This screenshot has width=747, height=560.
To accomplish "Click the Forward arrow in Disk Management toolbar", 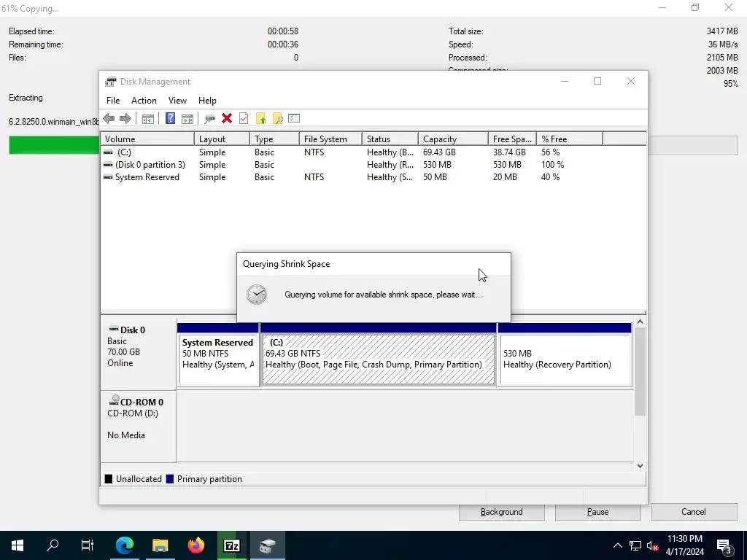I will 125,119.
